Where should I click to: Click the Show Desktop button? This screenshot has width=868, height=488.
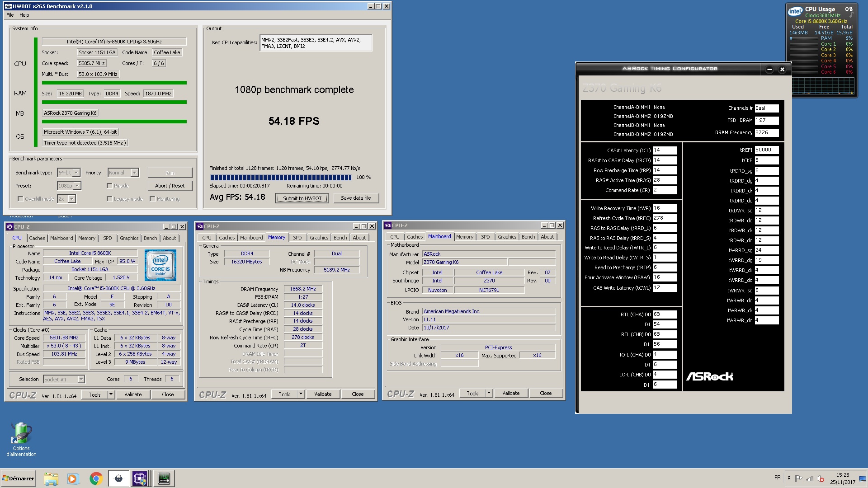[x=863, y=479]
